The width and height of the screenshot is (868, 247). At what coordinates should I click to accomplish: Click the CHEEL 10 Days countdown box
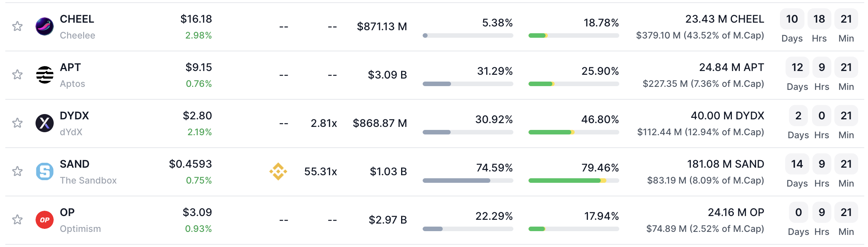click(792, 19)
